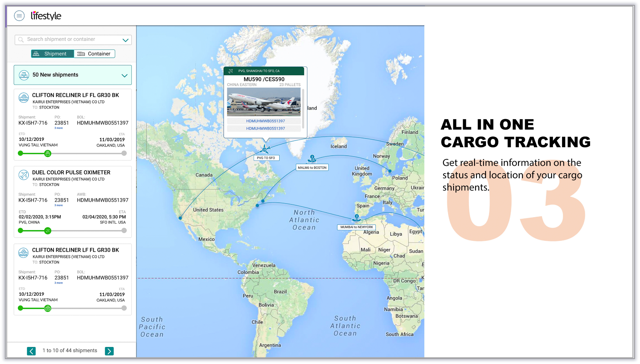Click the ship icon above MUMBAI to NEWYORK
640x364 pixels.
356,218
